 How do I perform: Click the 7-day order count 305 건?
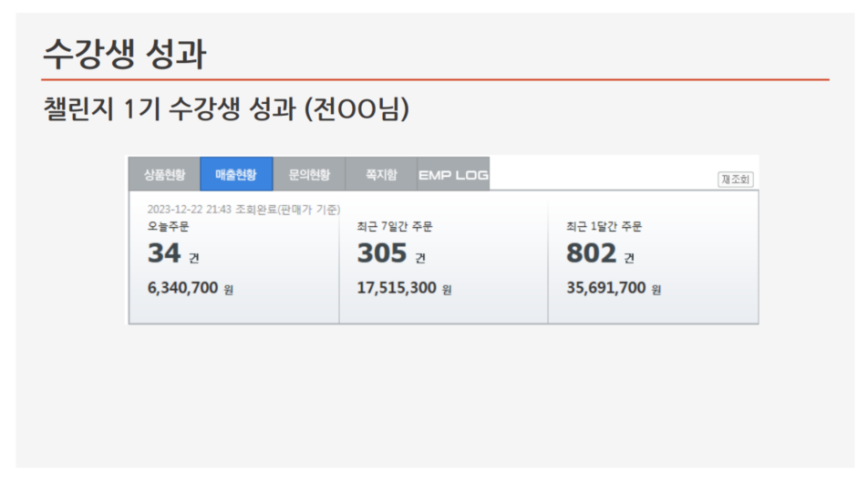click(391, 254)
